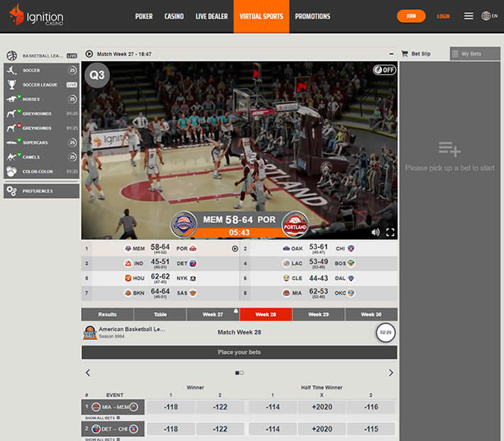Select the red-badge Greyhounds item
The image size is (504, 441).
(x=42, y=128)
